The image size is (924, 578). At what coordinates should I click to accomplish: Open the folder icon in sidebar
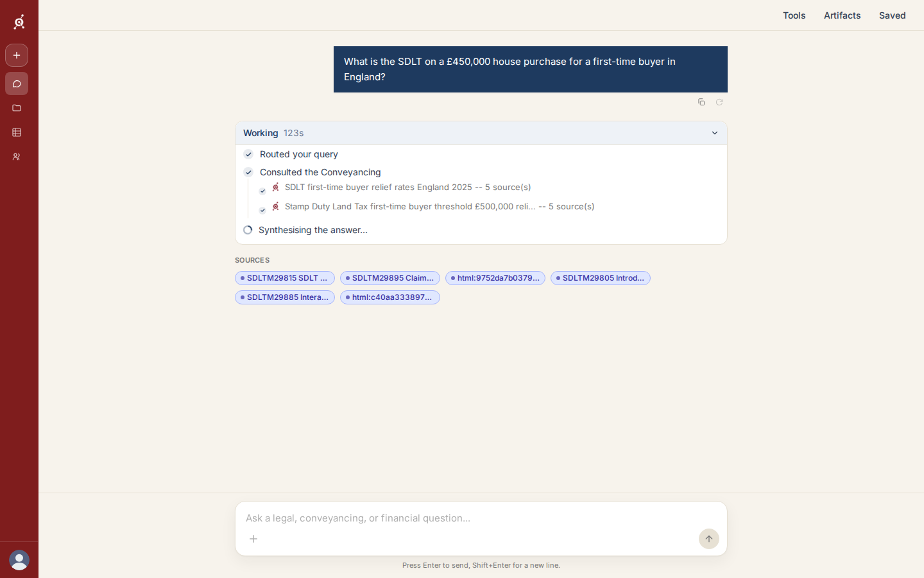click(17, 108)
